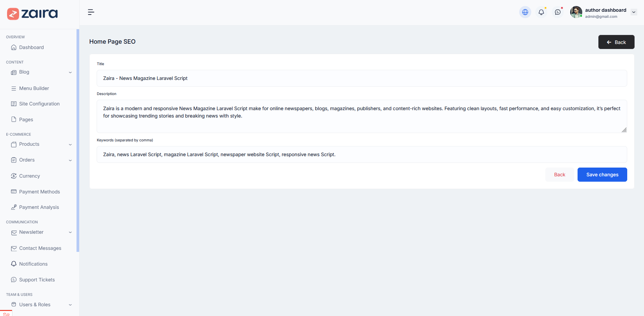The height and width of the screenshot is (316, 644).
Task: Click the hamburger sidebar toggle icon
Action: click(x=91, y=12)
